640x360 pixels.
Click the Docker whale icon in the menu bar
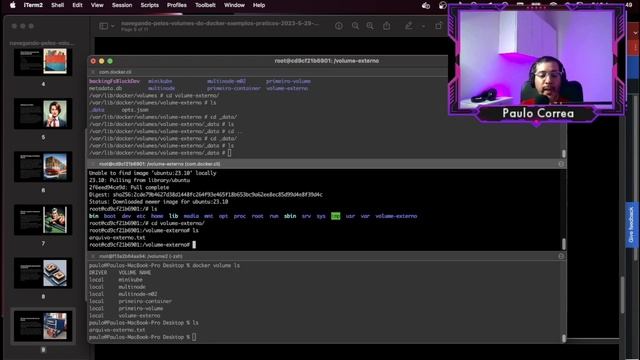point(426,5)
